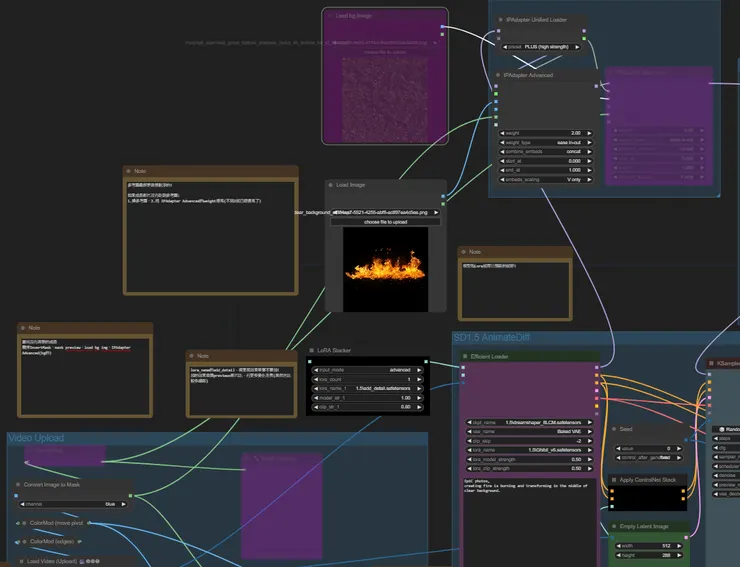Increase weight with its right arrow

(589, 133)
